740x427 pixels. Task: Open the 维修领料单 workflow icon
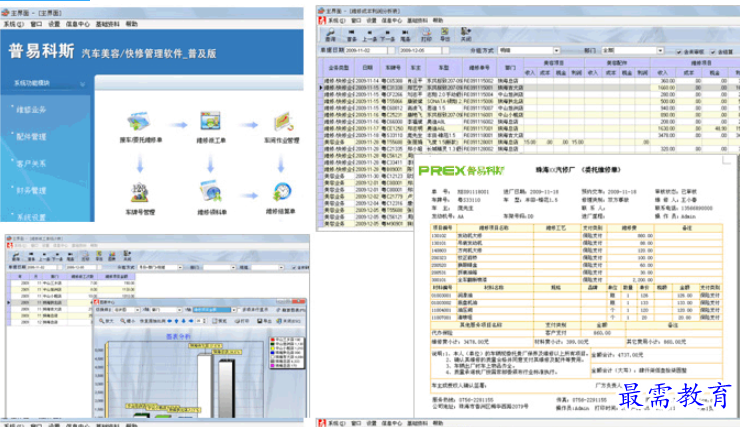click(210, 192)
